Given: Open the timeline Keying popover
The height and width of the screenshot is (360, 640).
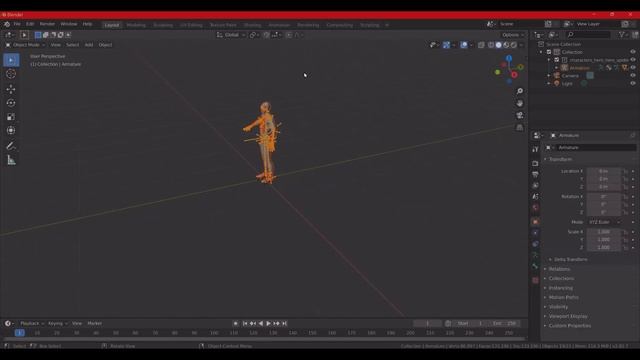Looking at the screenshot, I should [x=58, y=323].
